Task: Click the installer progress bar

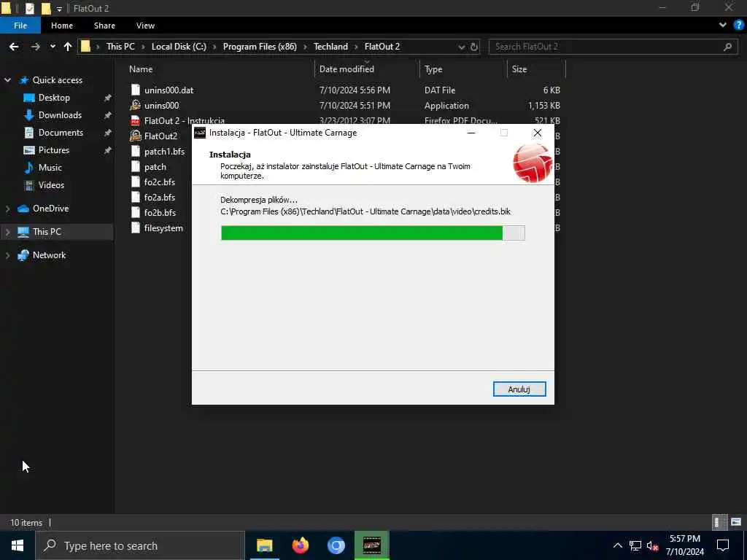Action: click(x=373, y=233)
